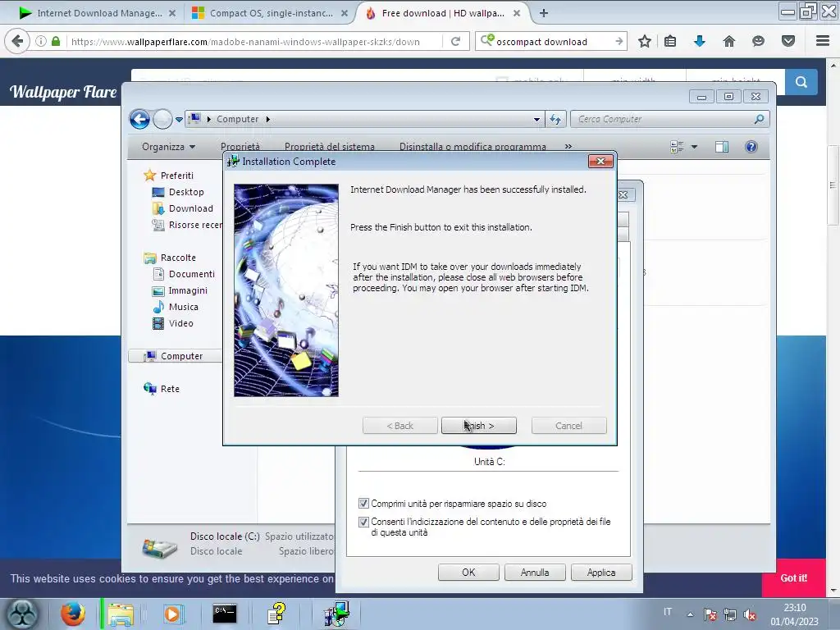Click the disabled Back button in installer
840x630 pixels.
pos(400,426)
